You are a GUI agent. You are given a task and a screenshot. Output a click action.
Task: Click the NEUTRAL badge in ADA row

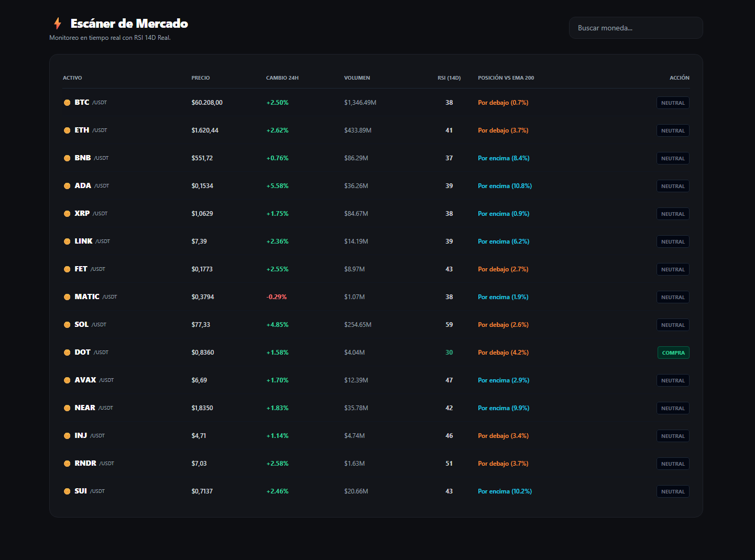[673, 186]
